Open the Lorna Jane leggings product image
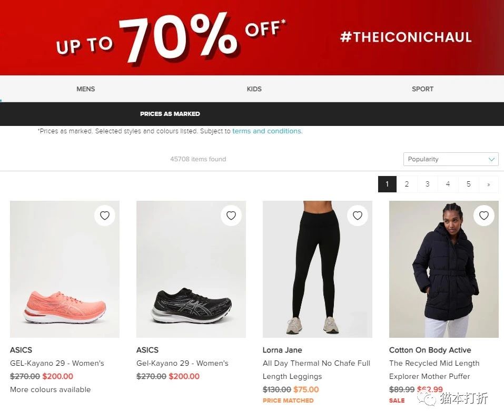The image size is (504, 420). [317, 269]
